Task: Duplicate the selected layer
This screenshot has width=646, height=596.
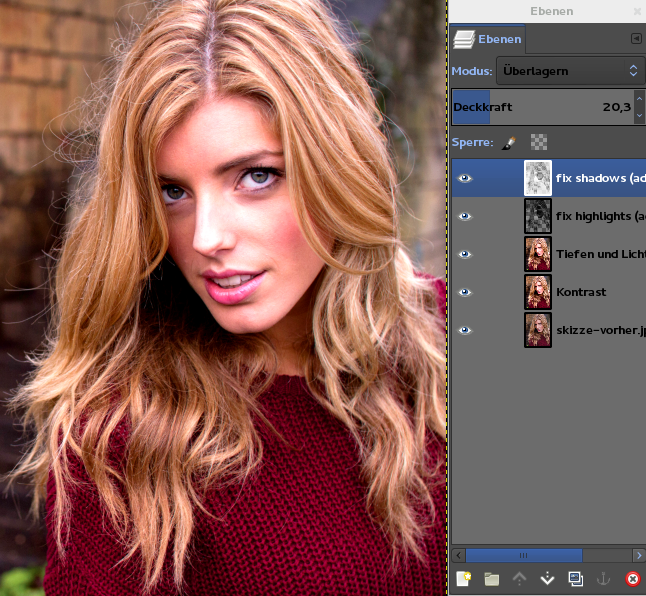Action: pyautogui.click(x=575, y=578)
